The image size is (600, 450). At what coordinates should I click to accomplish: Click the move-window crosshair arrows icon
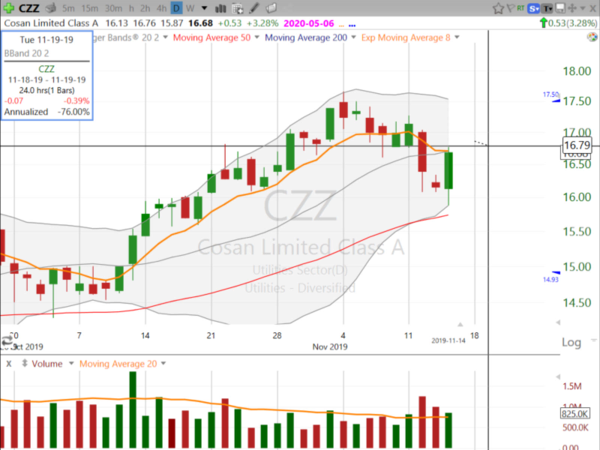[x=572, y=8]
